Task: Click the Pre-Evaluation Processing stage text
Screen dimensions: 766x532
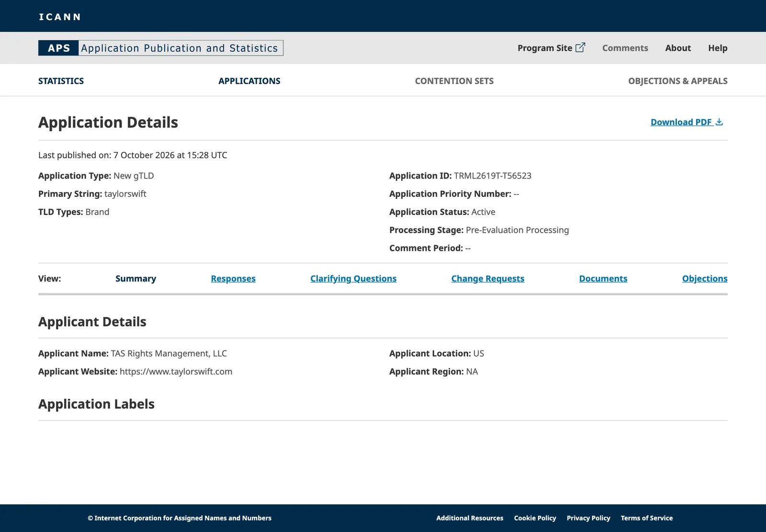Action: [517, 230]
